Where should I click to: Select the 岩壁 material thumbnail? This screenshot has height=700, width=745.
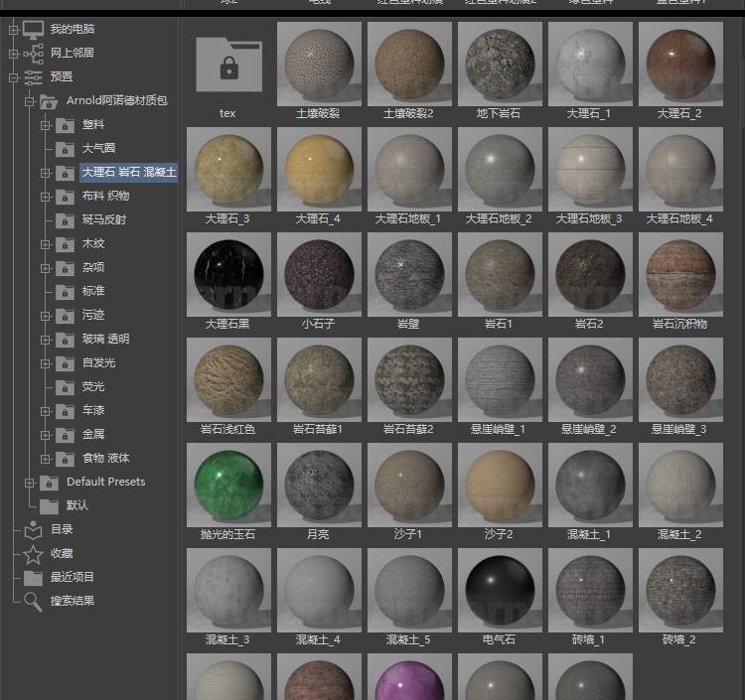pos(409,274)
